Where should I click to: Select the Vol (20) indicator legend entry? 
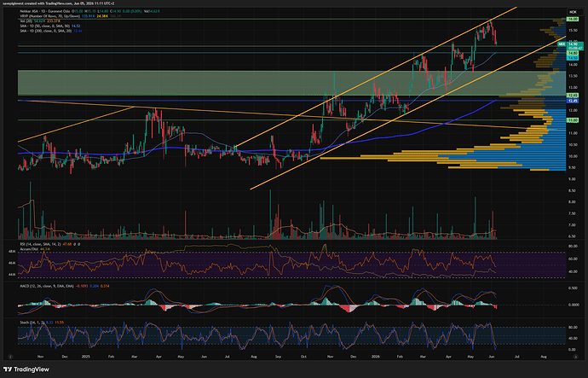26,21
